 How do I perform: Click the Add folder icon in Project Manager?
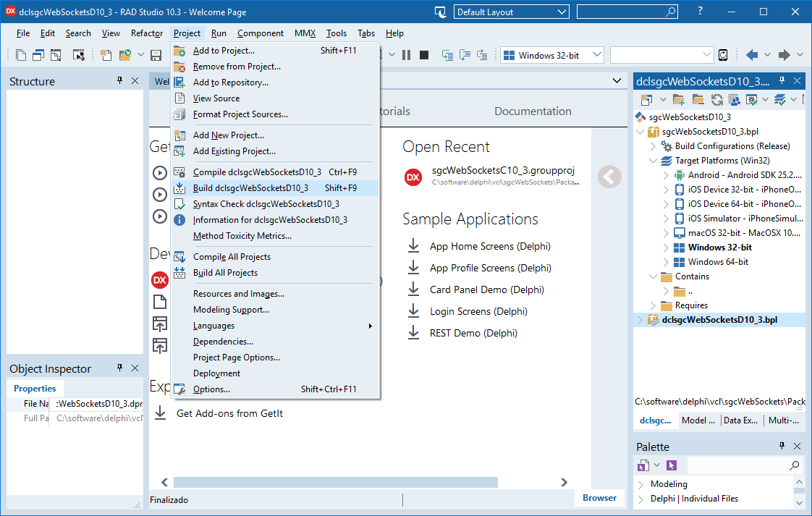tap(679, 99)
